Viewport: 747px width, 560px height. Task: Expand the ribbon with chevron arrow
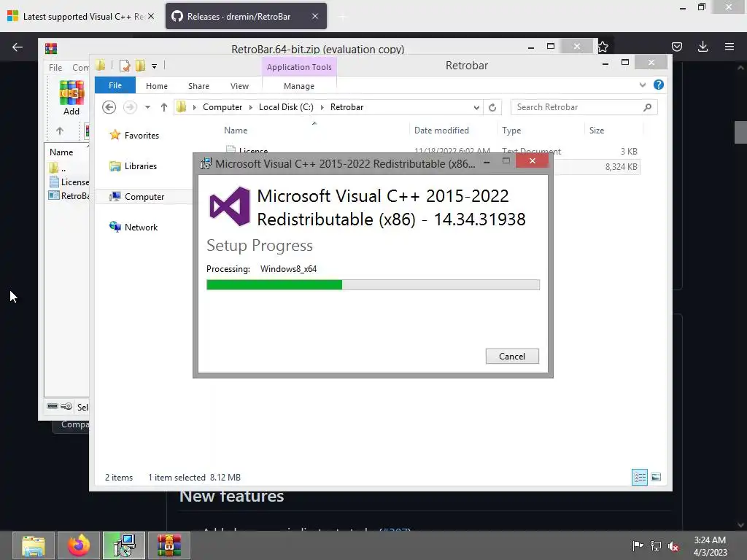coord(643,85)
